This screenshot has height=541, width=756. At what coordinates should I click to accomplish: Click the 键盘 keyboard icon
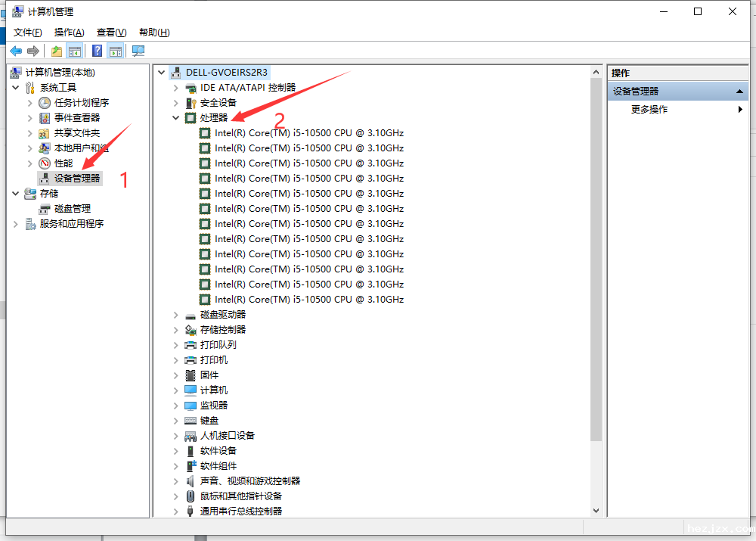191,421
